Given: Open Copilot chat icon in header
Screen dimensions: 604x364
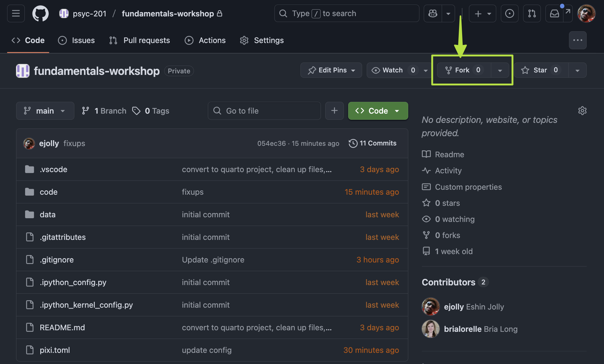Looking at the screenshot, I should click(433, 14).
